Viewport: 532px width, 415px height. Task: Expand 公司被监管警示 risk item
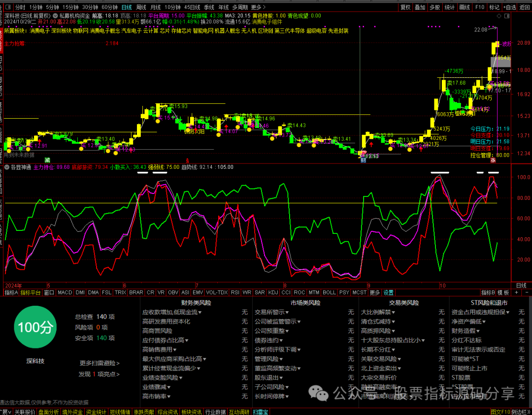click(x=278, y=321)
